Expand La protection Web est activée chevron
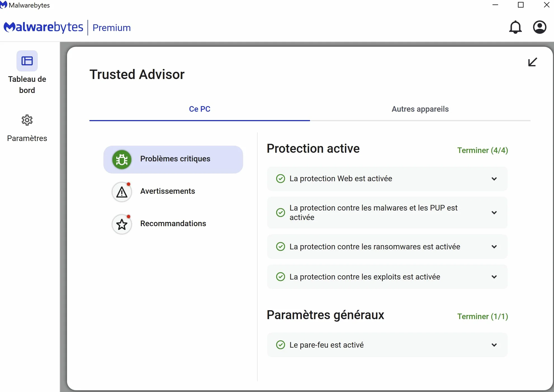This screenshot has height=392, width=554. tap(494, 179)
